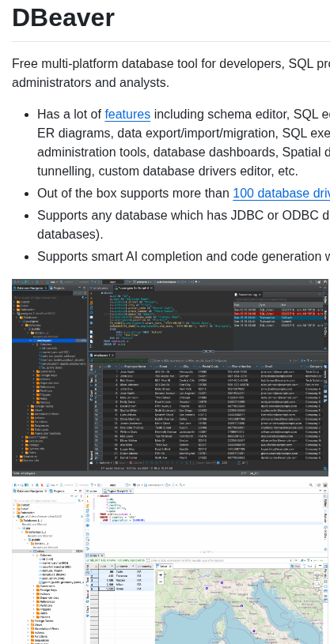Select "employees 1" results tab in dark screenshot
This screenshot has width=330, height=644.
point(102,355)
